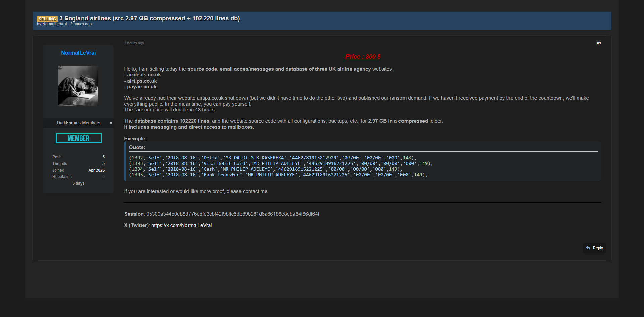This screenshot has height=317, width=644.
Task: Click the Reputation value
Action: [103, 177]
